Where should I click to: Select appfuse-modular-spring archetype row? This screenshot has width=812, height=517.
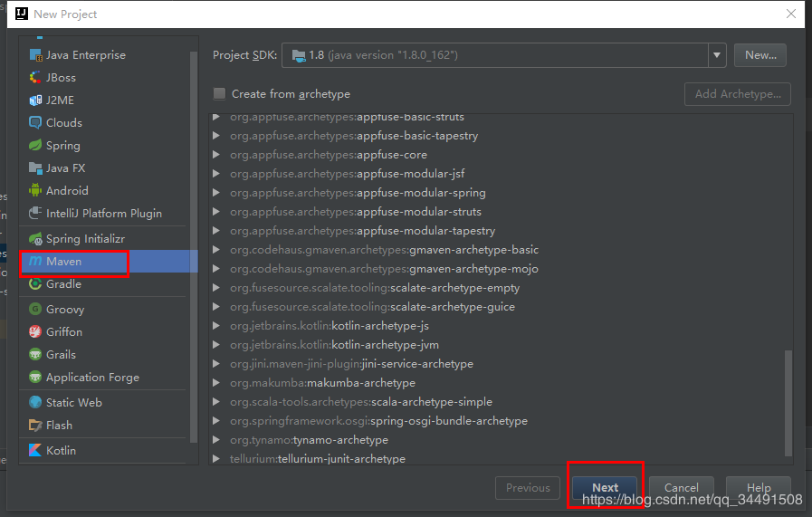pyautogui.click(x=501, y=193)
